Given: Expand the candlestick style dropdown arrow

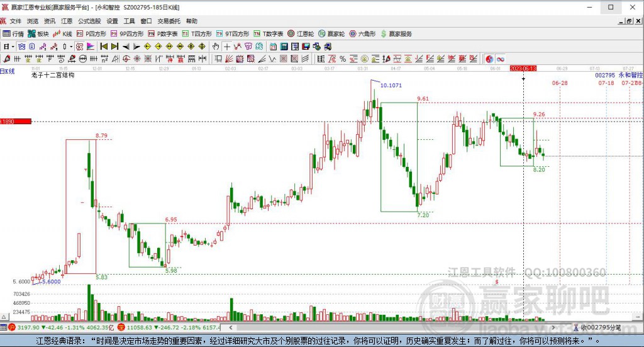Looking at the screenshot, I should tap(71, 47).
